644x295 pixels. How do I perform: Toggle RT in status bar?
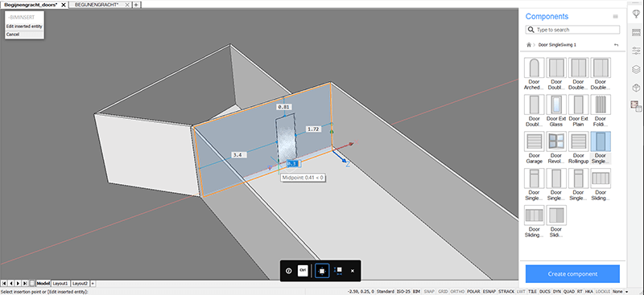pos(580,291)
